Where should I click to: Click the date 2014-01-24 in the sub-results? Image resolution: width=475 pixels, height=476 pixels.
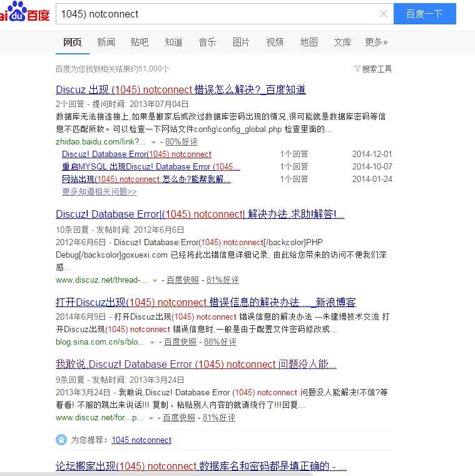pos(372,179)
